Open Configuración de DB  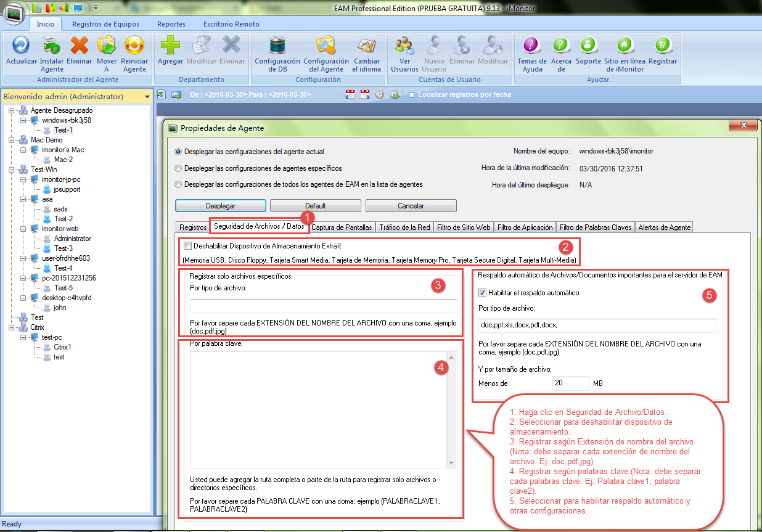pos(277,46)
